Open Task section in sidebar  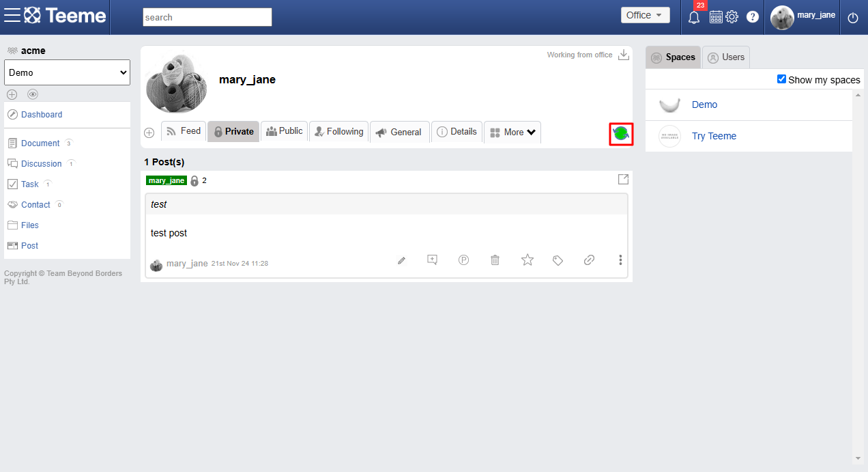30,184
